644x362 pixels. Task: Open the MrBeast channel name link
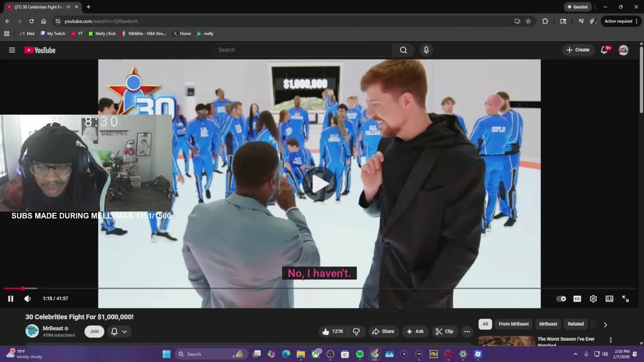point(53,328)
